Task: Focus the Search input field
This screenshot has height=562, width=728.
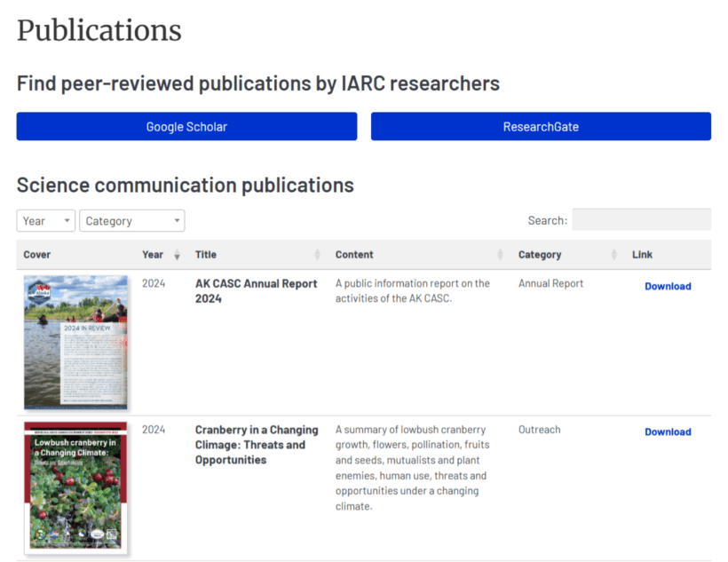Action: click(641, 220)
